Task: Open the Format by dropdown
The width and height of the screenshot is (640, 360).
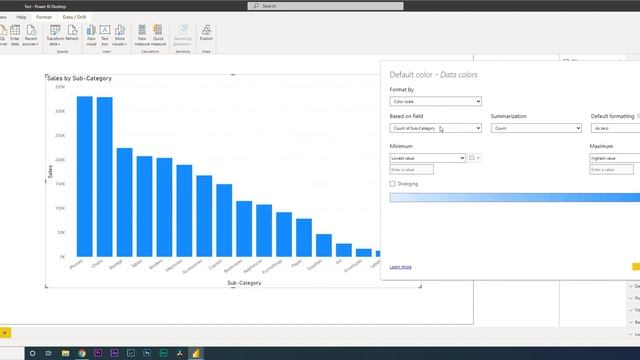Action: [x=436, y=101]
